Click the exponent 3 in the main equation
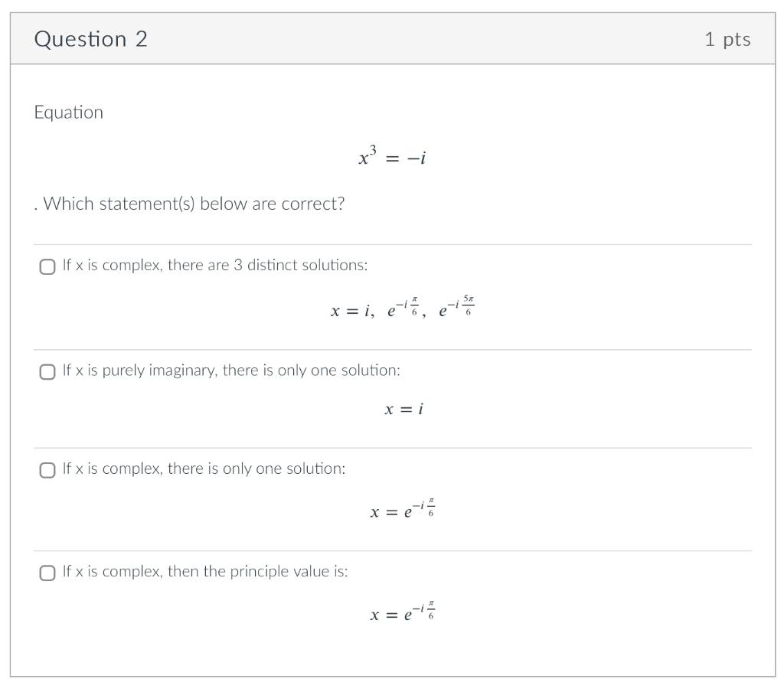 pyautogui.click(x=373, y=149)
